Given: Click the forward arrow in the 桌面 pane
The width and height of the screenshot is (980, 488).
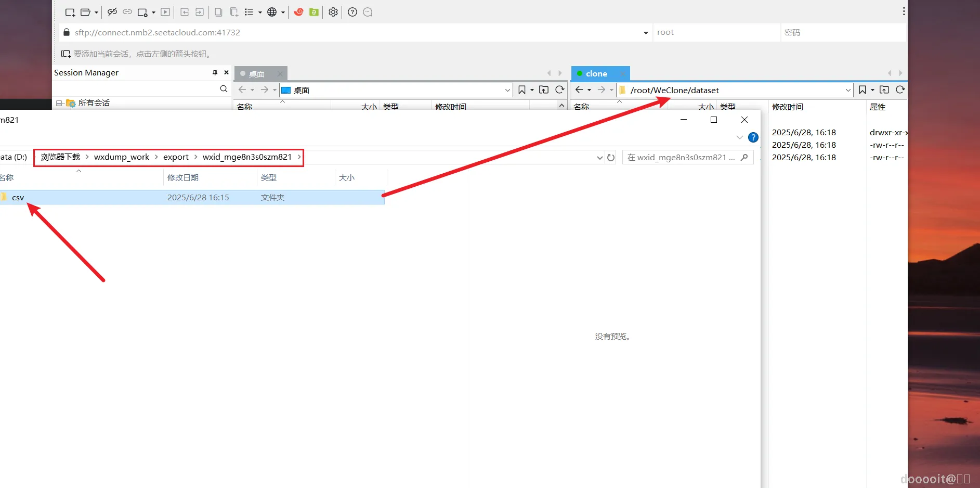Looking at the screenshot, I should pyautogui.click(x=265, y=90).
